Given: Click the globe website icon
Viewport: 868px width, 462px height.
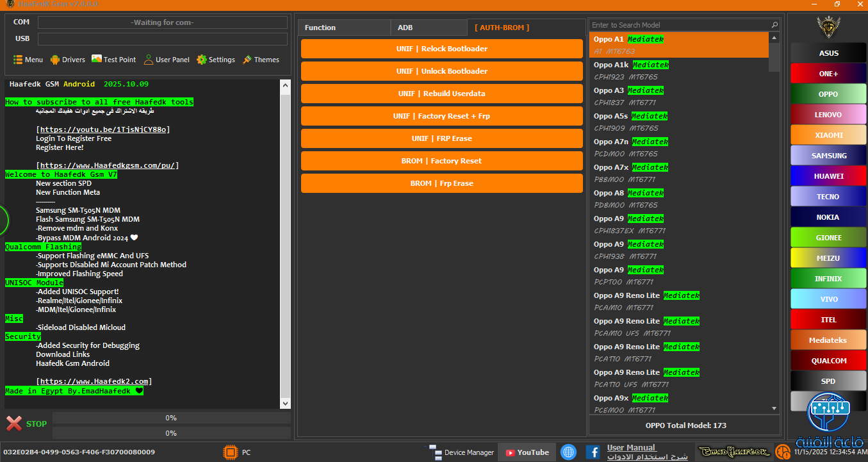Looking at the screenshot, I should click(x=568, y=452).
